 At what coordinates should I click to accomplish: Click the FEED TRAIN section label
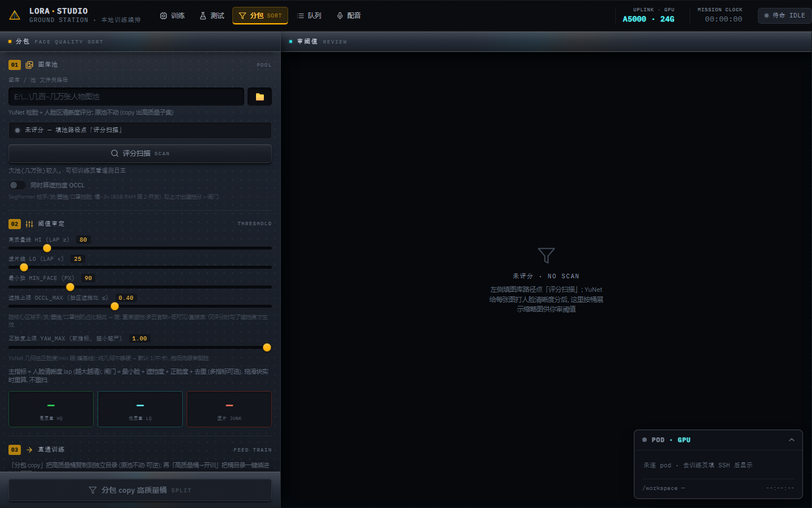click(x=253, y=450)
